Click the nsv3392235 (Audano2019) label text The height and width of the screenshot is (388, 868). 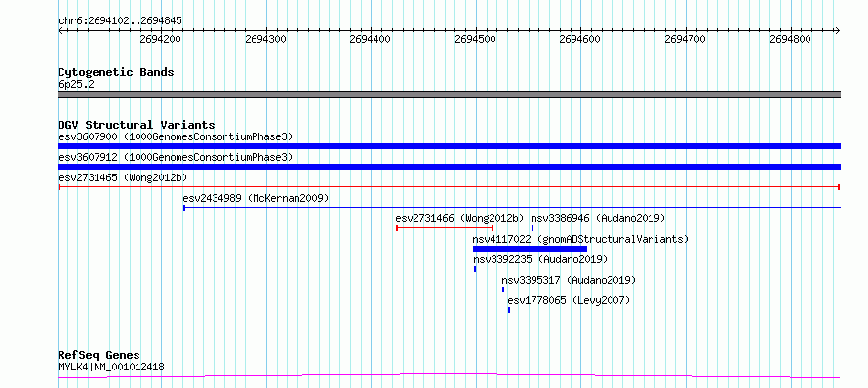pyautogui.click(x=540, y=259)
